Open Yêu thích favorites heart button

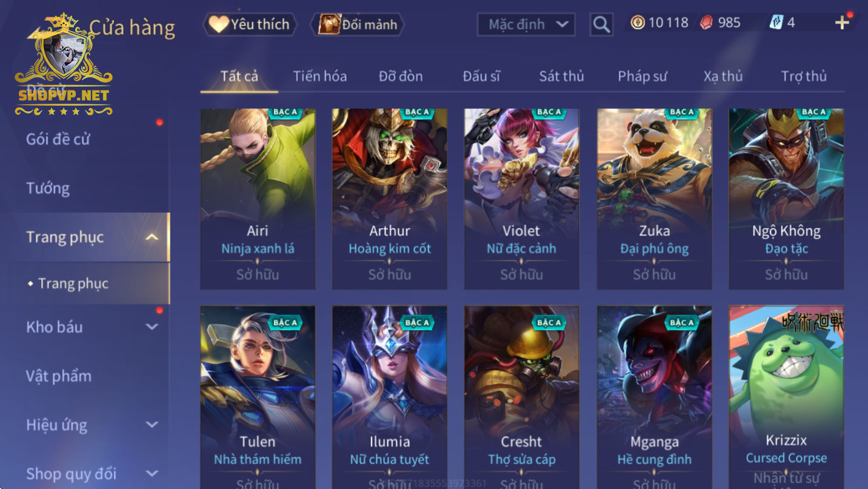pyautogui.click(x=250, y=24)
